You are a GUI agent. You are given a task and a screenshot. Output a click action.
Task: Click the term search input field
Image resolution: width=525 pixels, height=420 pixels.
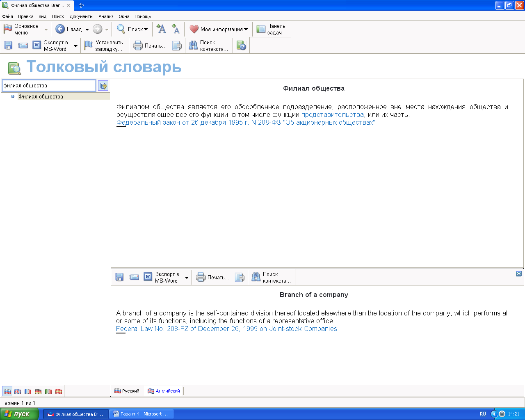48,86
